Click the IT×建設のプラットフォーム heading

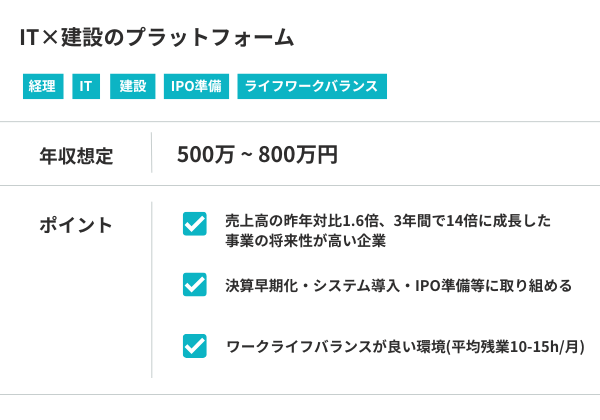tap(157, 38)
